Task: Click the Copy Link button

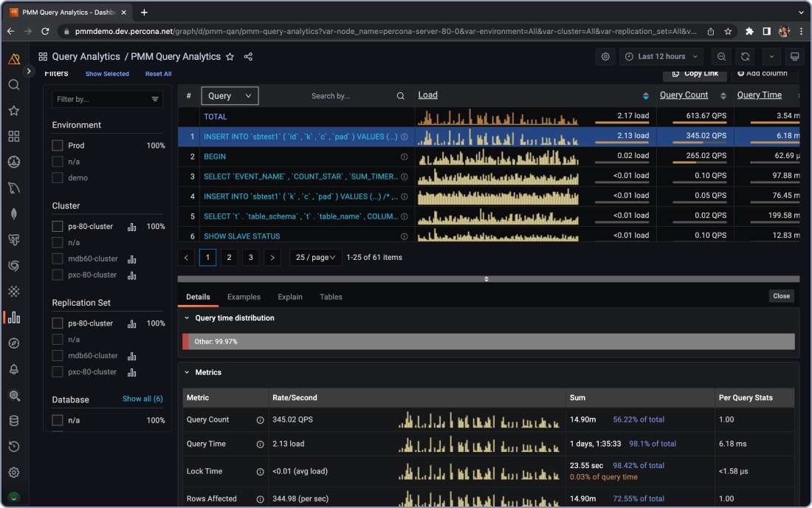Action: click(x=694, y=74)
